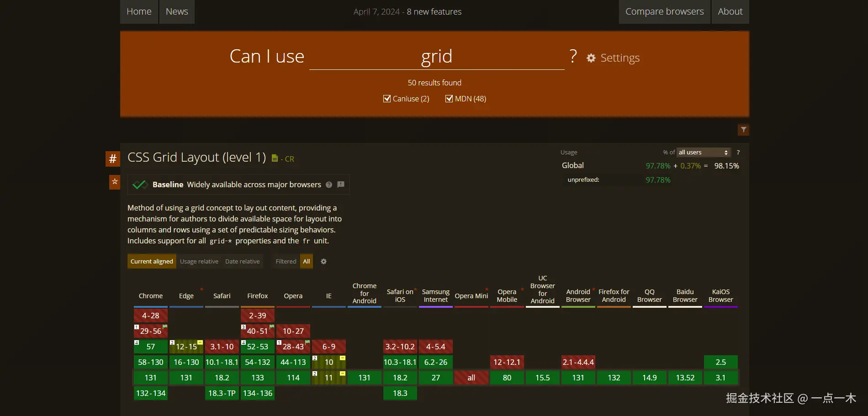Select the QQ Browser 14.9 cell
Image resolution: width=868 pixels, height=416 pixels.
tap(650, 378)
